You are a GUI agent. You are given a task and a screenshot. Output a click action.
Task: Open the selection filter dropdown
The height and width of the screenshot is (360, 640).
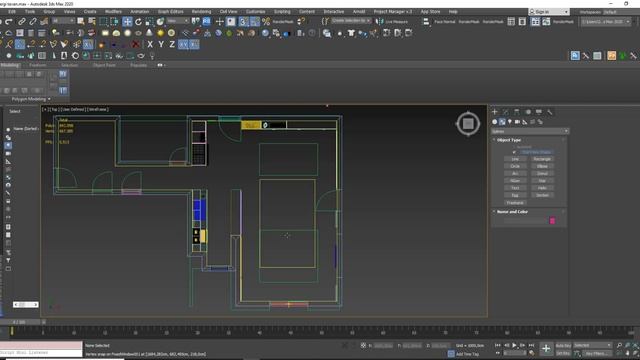pos(63,21)
